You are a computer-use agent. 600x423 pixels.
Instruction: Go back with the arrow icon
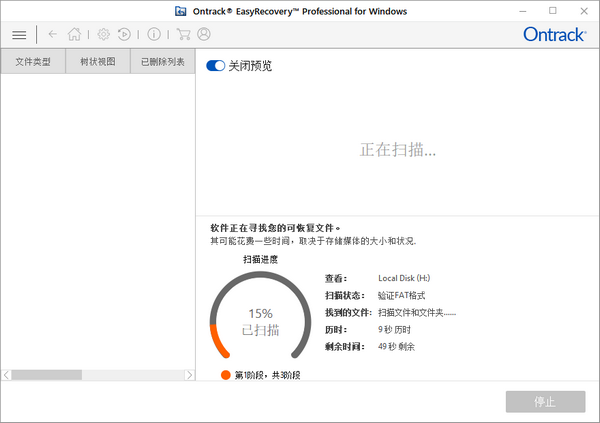click(x=52, y=34)
